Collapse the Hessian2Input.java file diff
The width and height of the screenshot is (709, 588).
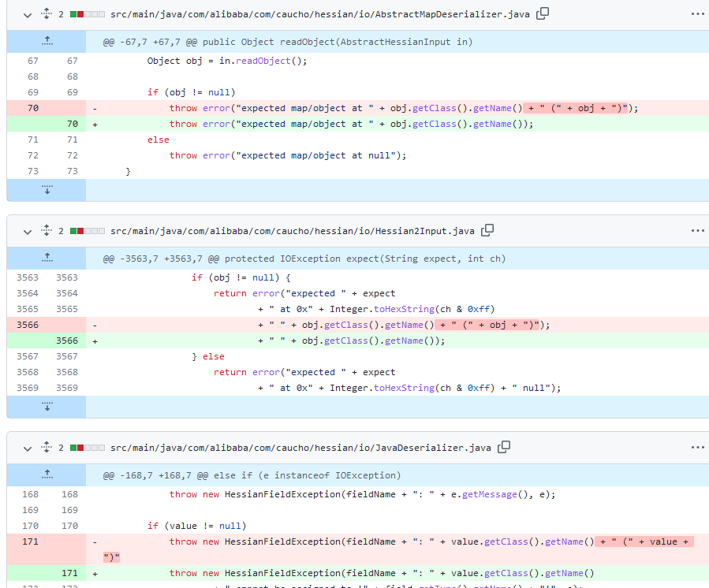pos(28,232)
